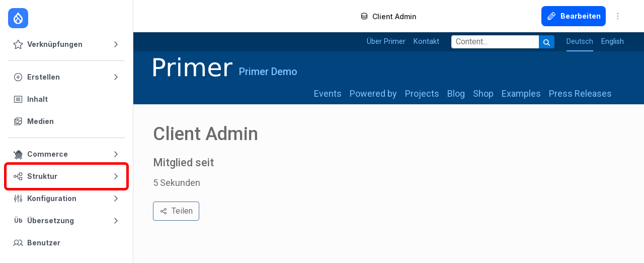Click the magnifier search submit icon

[546, 42]
